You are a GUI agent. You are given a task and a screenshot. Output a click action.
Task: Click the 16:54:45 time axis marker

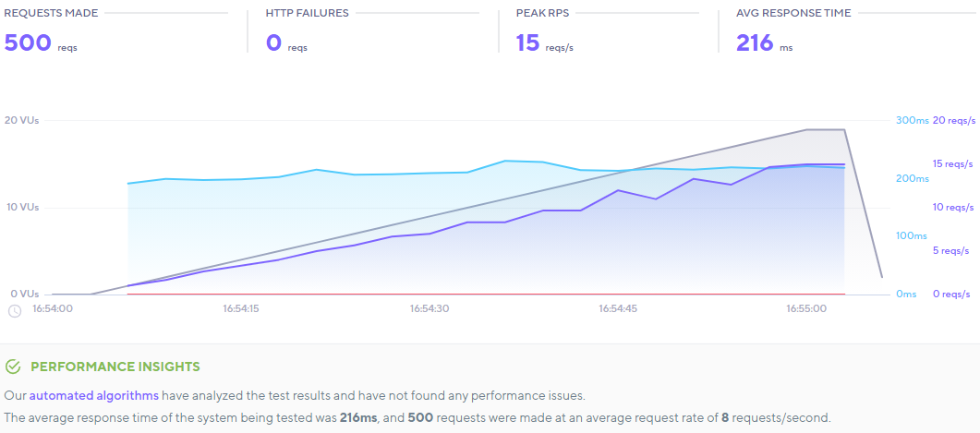point(618,308)
